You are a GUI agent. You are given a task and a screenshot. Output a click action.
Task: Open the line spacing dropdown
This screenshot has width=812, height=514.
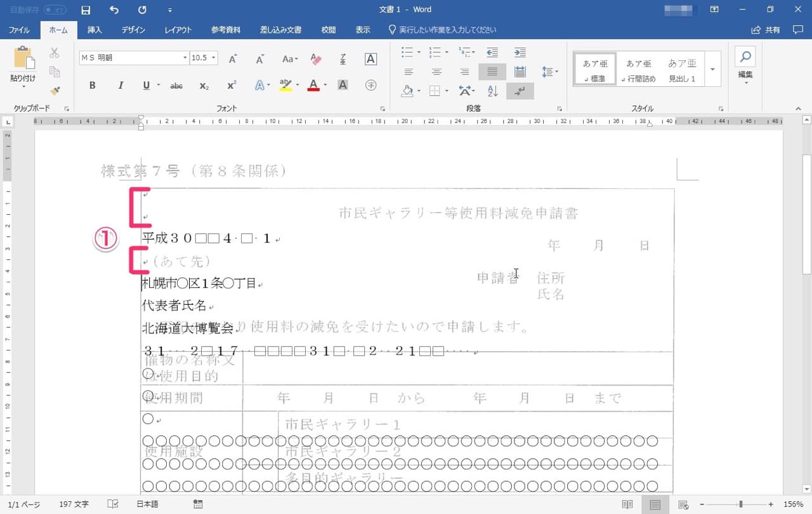549,72
